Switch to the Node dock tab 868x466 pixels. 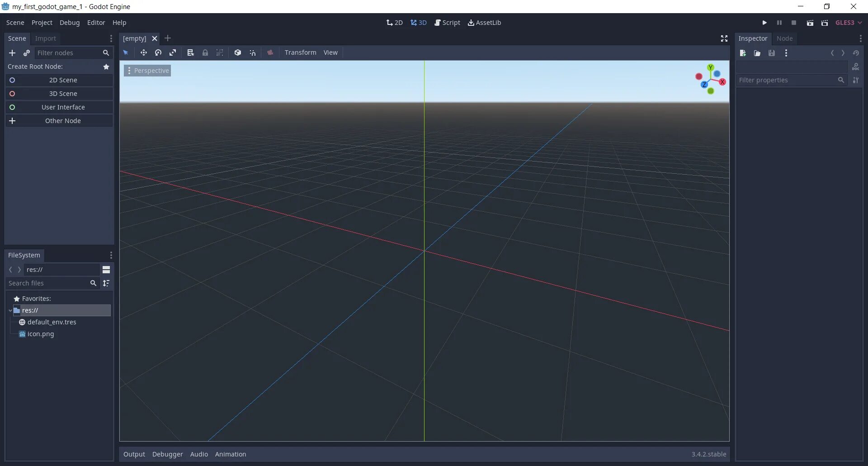pos(784,38)
